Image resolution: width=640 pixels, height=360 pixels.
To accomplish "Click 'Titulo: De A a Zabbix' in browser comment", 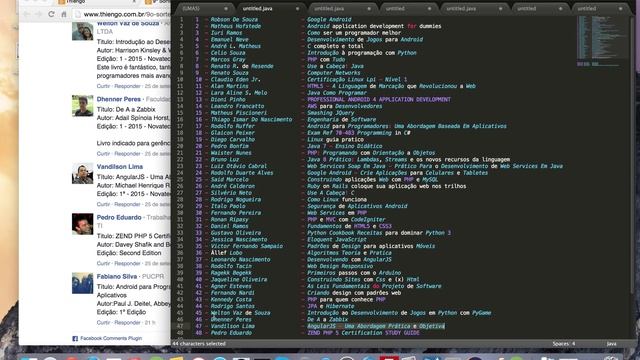I will [126, 109].
